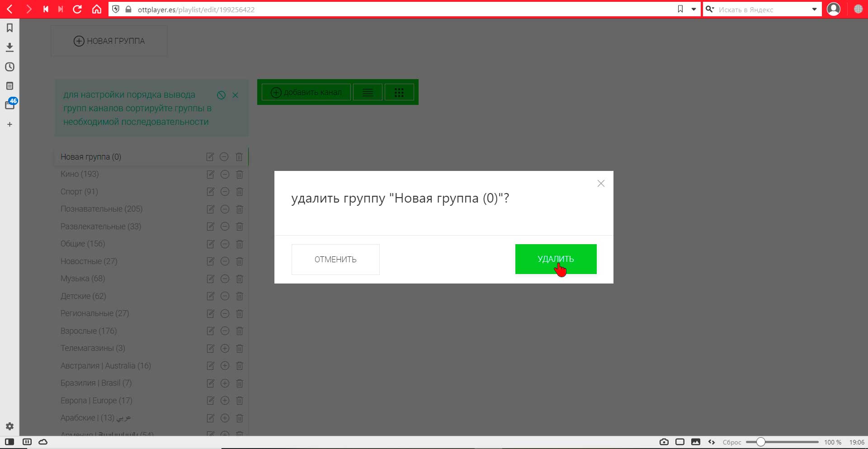Close the delete group dialog with X

click(601, 183)
